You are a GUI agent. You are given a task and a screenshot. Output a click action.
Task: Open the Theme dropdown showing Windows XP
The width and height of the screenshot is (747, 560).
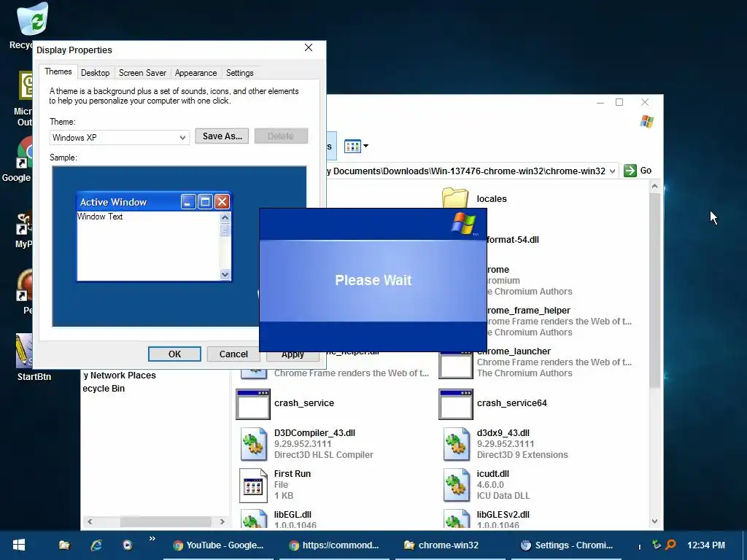point(119,138)
